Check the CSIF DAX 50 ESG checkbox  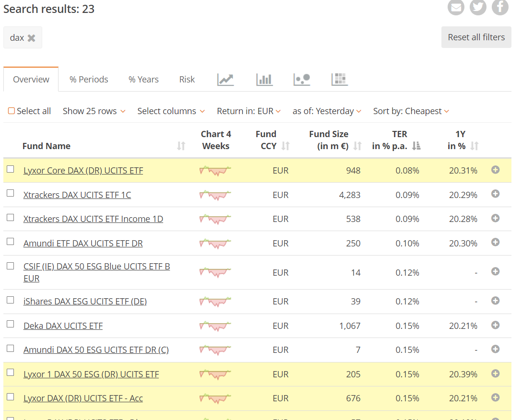coord(11,266)
